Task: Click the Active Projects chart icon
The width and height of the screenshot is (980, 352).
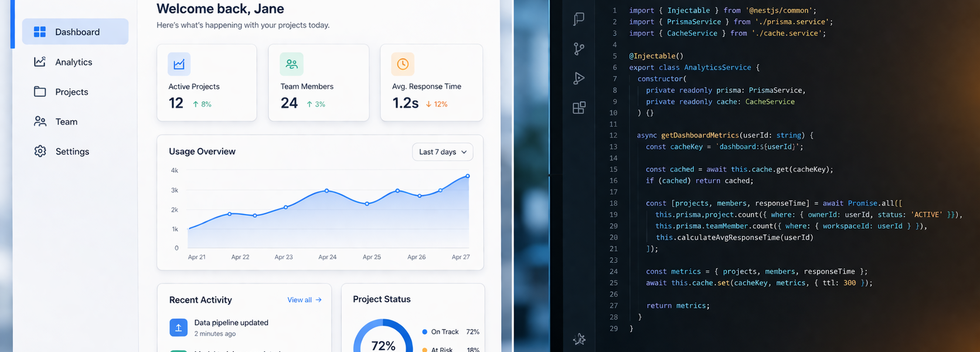Action: coord(179,64)
